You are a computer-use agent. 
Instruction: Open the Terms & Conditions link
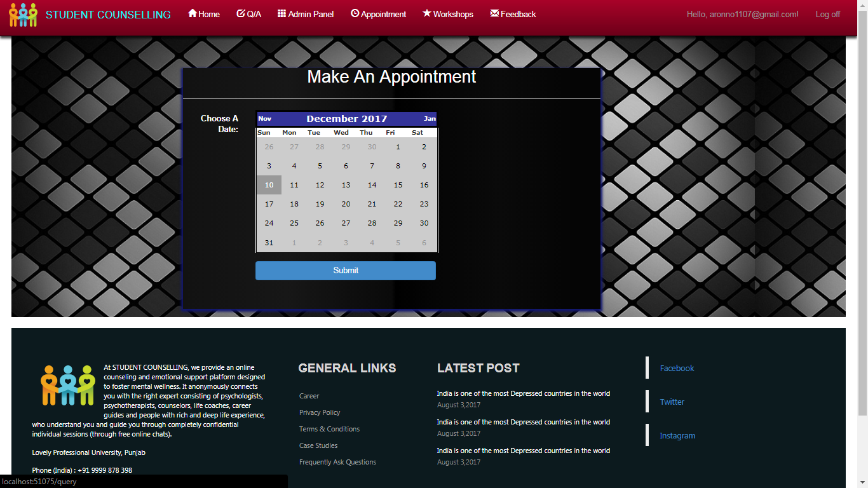tap(329, 429)
